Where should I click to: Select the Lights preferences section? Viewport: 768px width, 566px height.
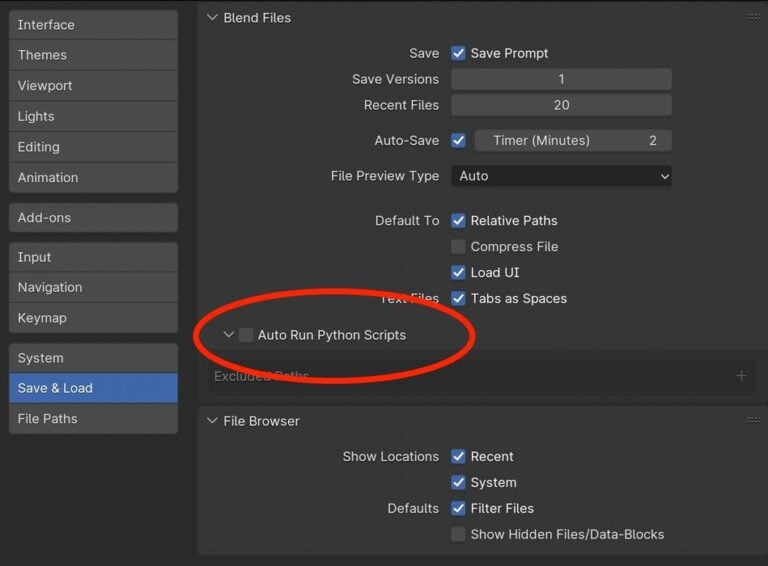tap(93, 117)
